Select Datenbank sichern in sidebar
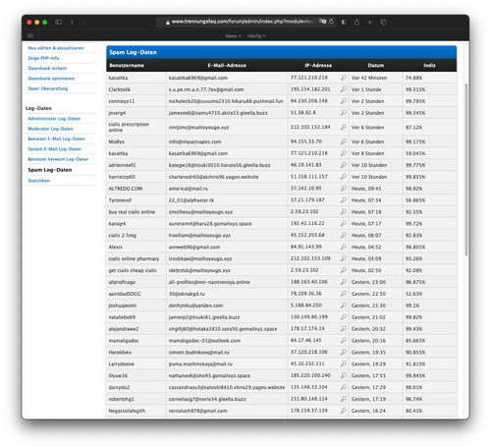 pos(47,68)
